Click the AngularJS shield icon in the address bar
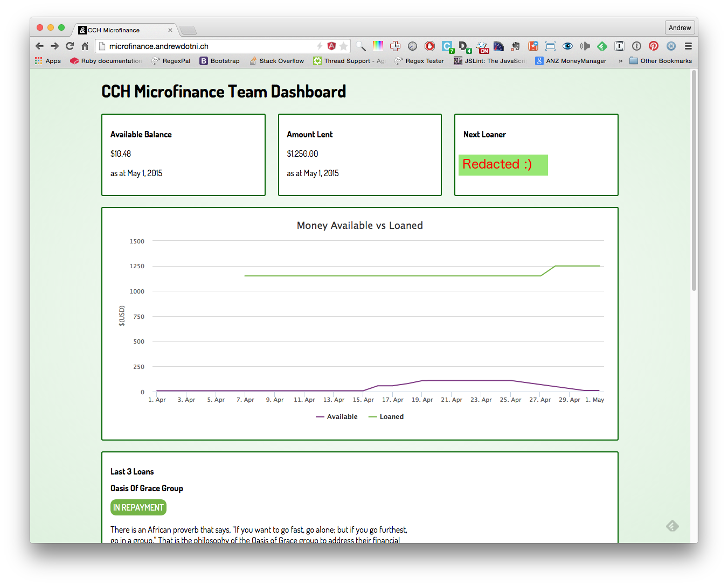Viewport: 728px width, 586px height. 331,46
